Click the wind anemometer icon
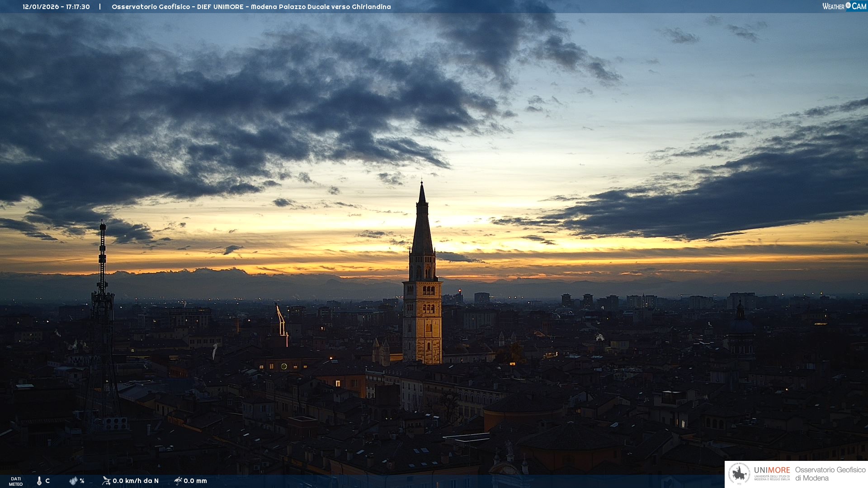The height and width of the screenshot is (488, 868). tap(106, 481)
